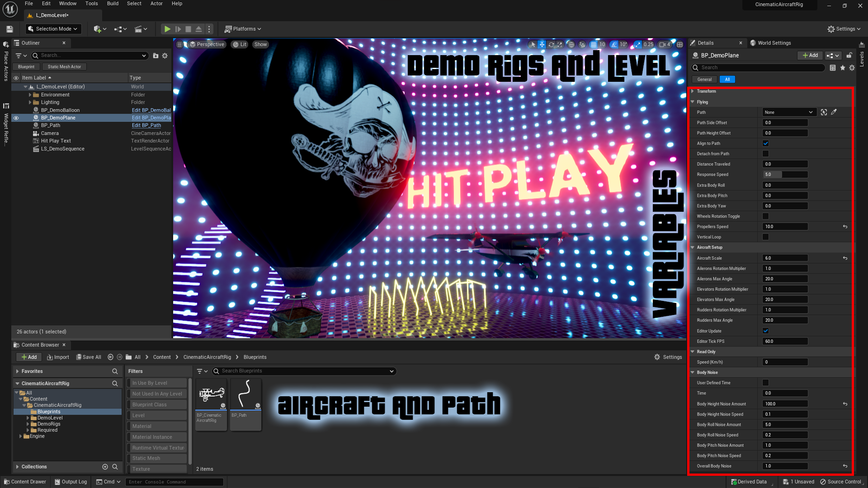
Task: Click the eject simulation toolbar icon
Action: coord(198,29)
